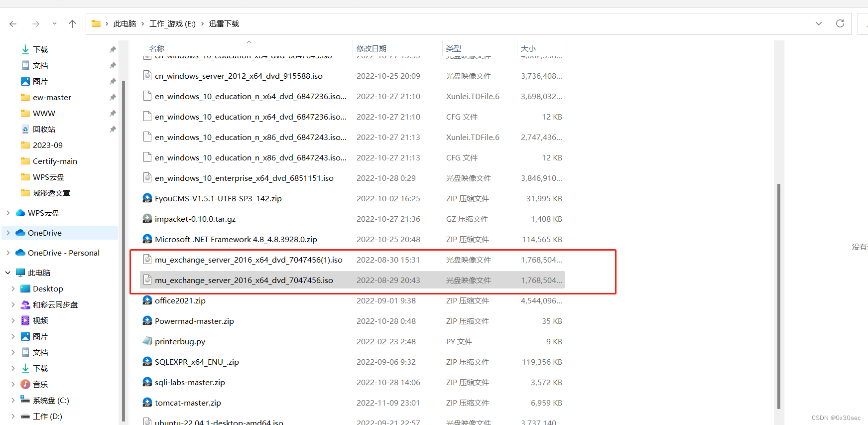Select 系统盘 (C:) drive
The image size is (868, 425).
tap(51, 400)
